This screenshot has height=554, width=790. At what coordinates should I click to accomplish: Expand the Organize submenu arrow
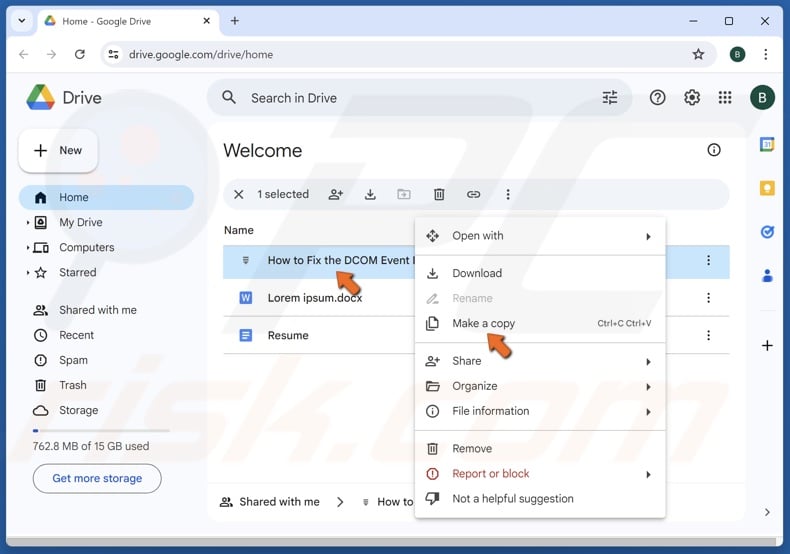click(648, 387)
